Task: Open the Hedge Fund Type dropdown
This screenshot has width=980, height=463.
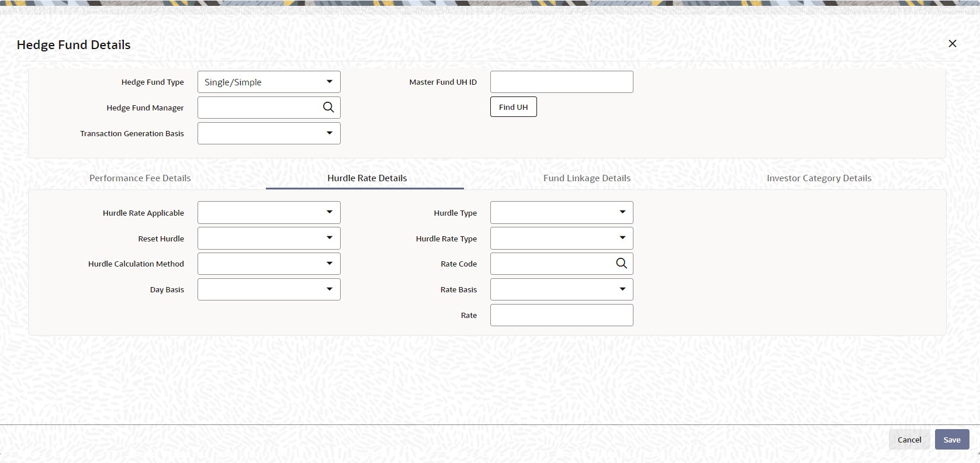Action: [x=269, y=82]
